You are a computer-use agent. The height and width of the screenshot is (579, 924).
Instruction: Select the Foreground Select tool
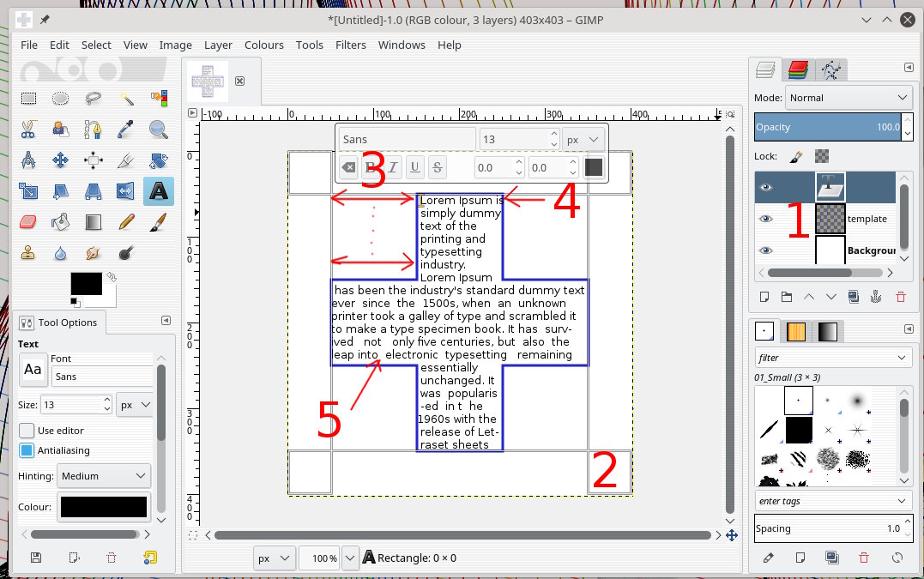60,129
